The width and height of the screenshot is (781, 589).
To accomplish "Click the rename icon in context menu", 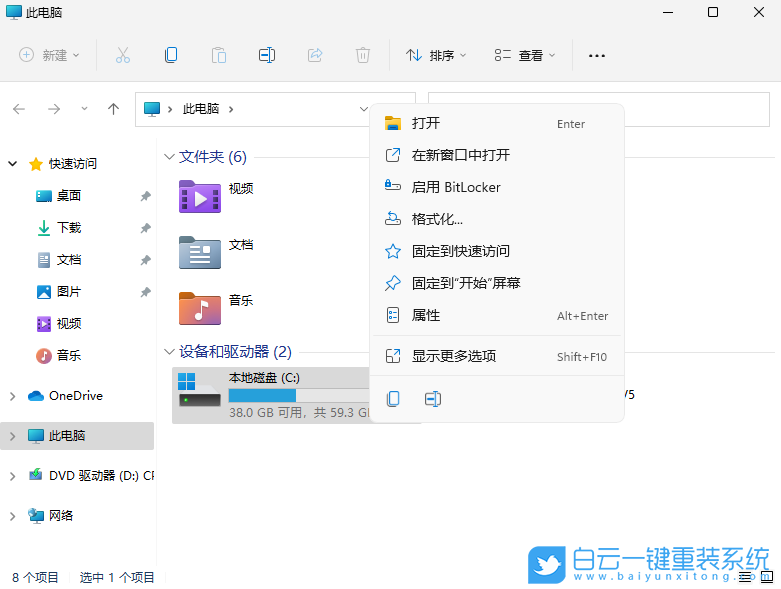I will coord(433,399).
